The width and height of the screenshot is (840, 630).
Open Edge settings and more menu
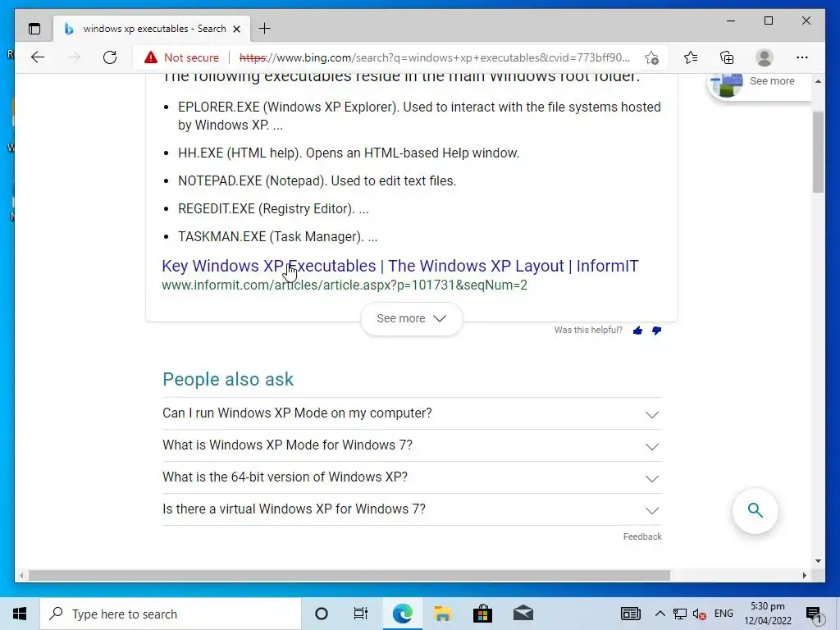[802, 57]
